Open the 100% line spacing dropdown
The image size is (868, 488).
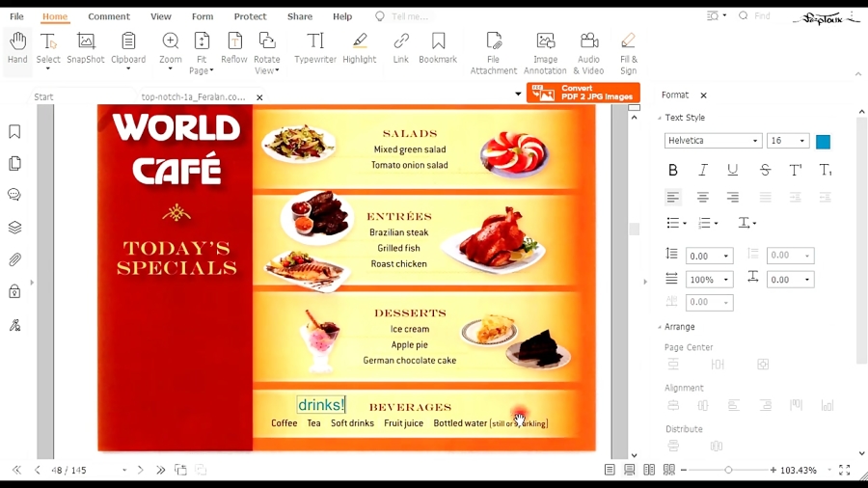710,280
